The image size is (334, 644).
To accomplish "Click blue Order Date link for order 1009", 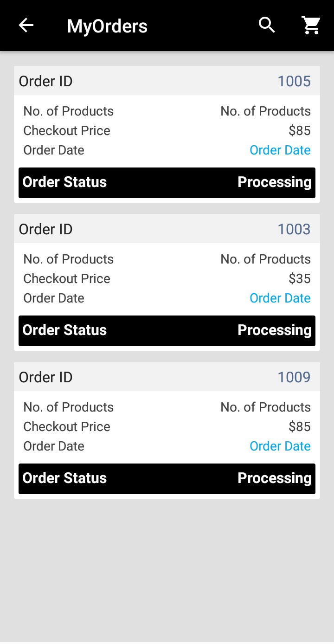I will click(x=280, y=446).
